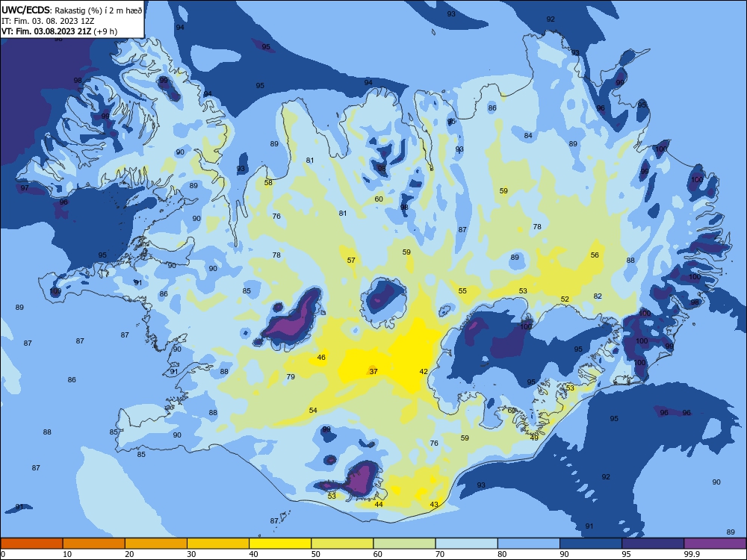The image size is (747, 560).
Task: Click the '20' legend tick label
Action: coord(129,554)
